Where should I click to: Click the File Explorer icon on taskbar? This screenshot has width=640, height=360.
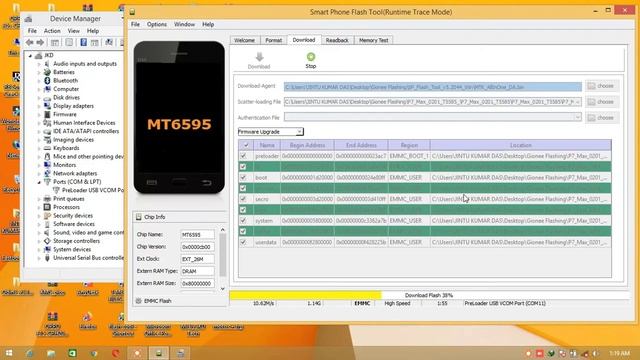tap(51, 353)
